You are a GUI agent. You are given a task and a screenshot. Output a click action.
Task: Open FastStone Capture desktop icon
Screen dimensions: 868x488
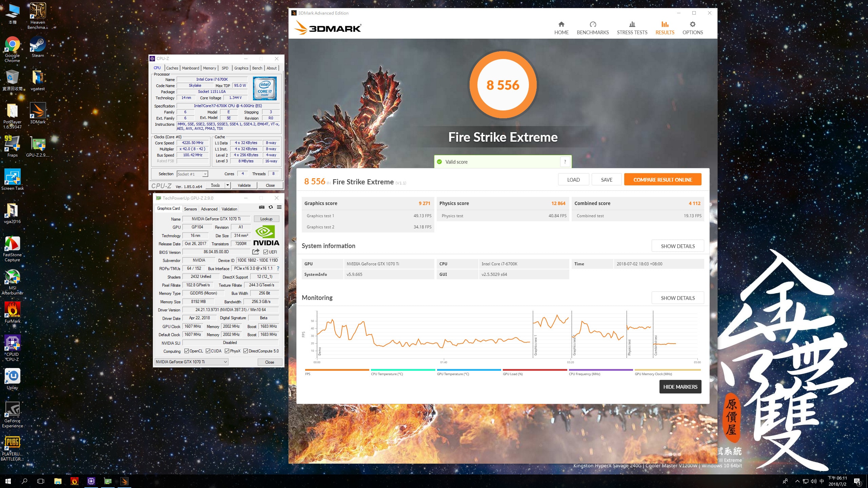(12, 249)
